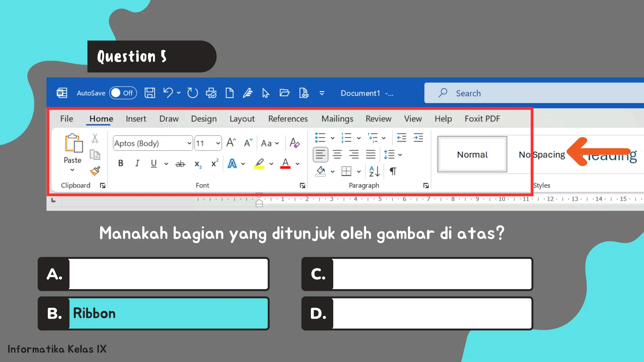Screen dimensions: 644x362
Task: Click the Format Painter brush icon
Action: tap(95, 171)
